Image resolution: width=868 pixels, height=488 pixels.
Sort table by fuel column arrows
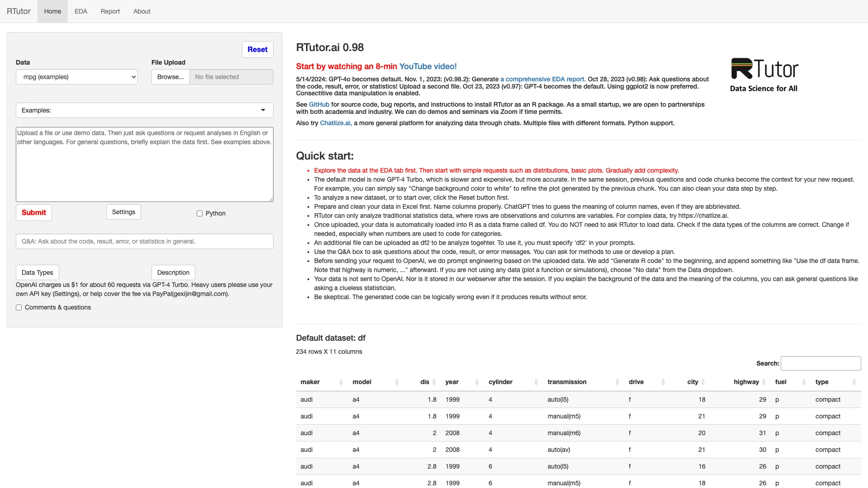click(x=804, y=382)
